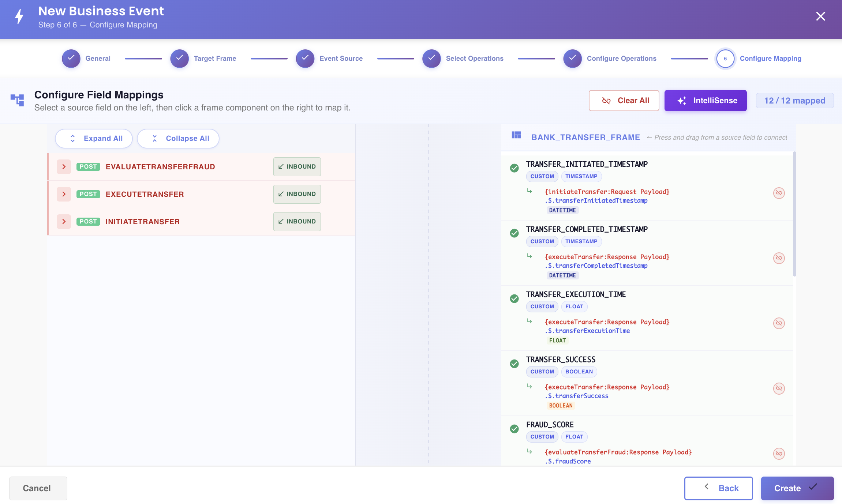Create the business event

point(797,488)
